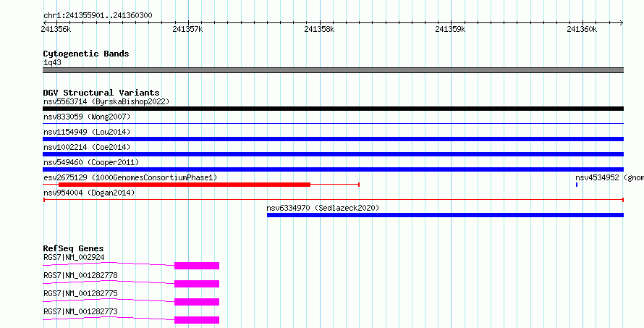
Task: Click the 241358k ruler tick label
Action: point(319,29)
